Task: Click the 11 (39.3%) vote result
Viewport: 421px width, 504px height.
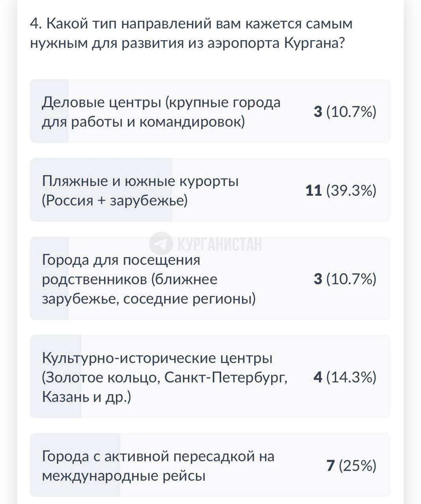Action: [341, 191]
